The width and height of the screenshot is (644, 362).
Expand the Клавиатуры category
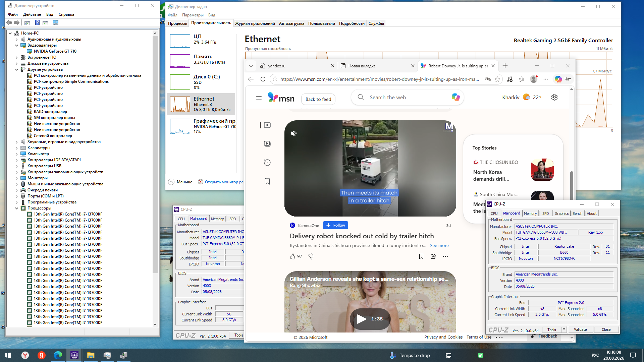[16, 148]
